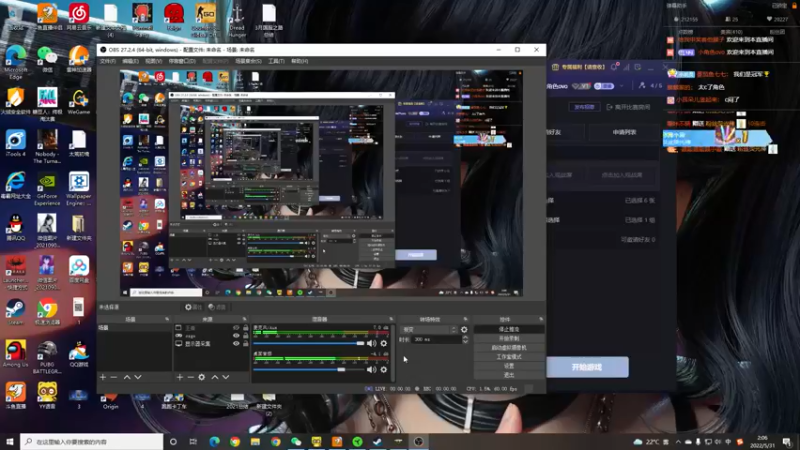This screenshot has height=450, width=800.
Task: Remove the selected source with the Sources minus icon
Action: (190, 377)
